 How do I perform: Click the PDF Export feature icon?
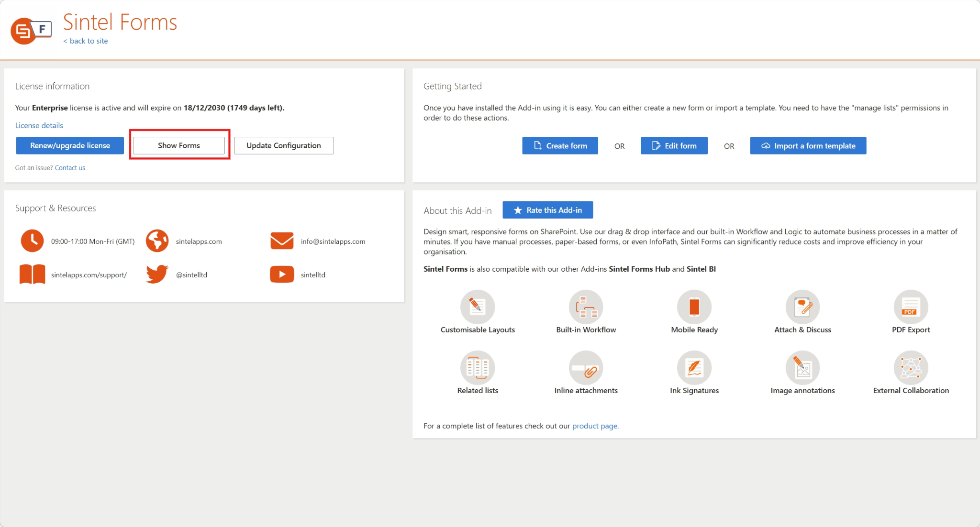click(x=911, y=307)
